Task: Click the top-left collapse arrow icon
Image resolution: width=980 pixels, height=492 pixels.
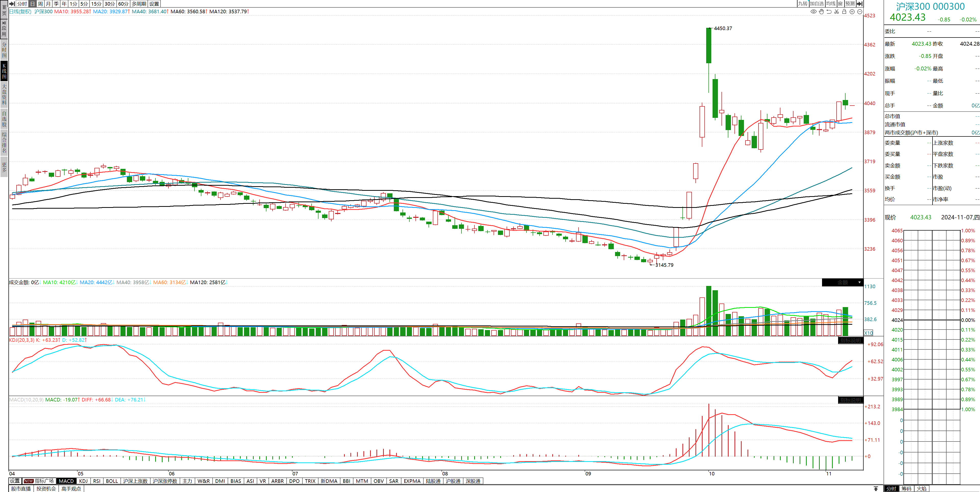Action: pyautogui.click(x=12, y=3)
